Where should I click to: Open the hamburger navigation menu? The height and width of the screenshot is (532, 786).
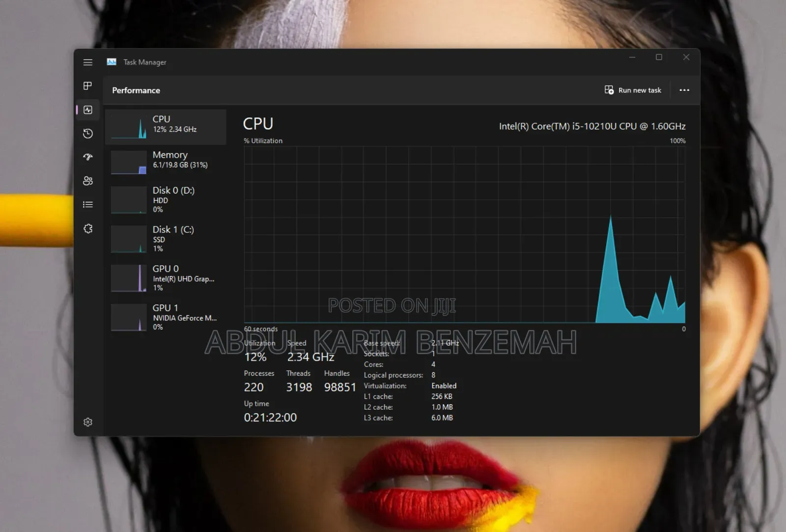(x=88, y=62)
